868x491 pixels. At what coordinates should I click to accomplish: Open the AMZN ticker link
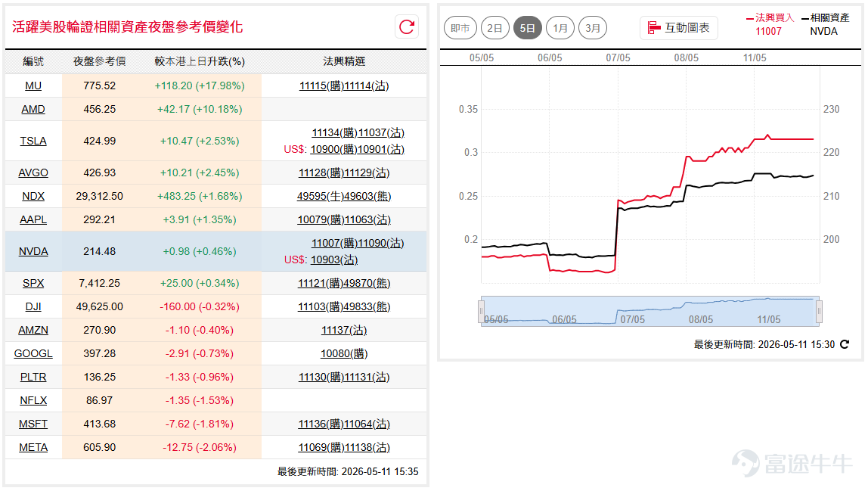pos(33,331)
